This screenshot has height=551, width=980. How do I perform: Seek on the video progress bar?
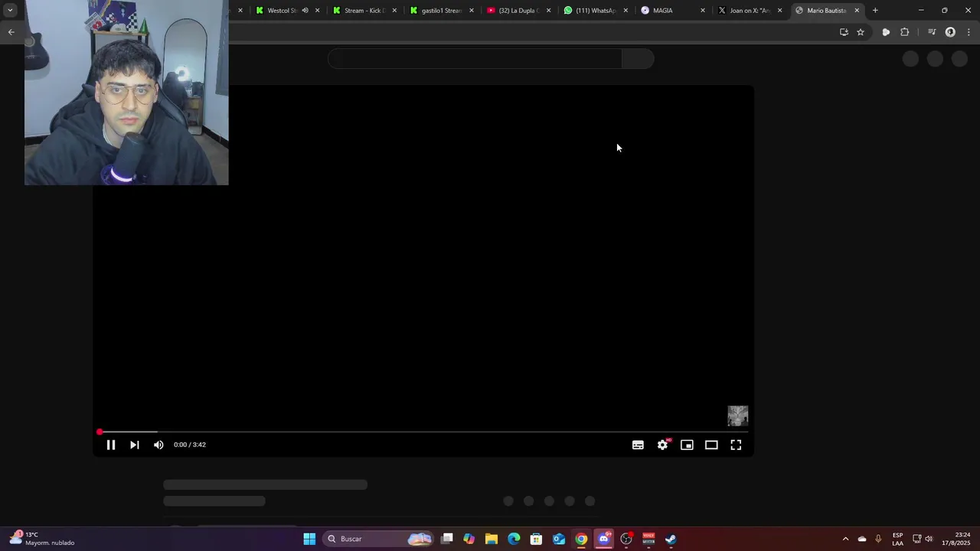(x=423, y=432)
